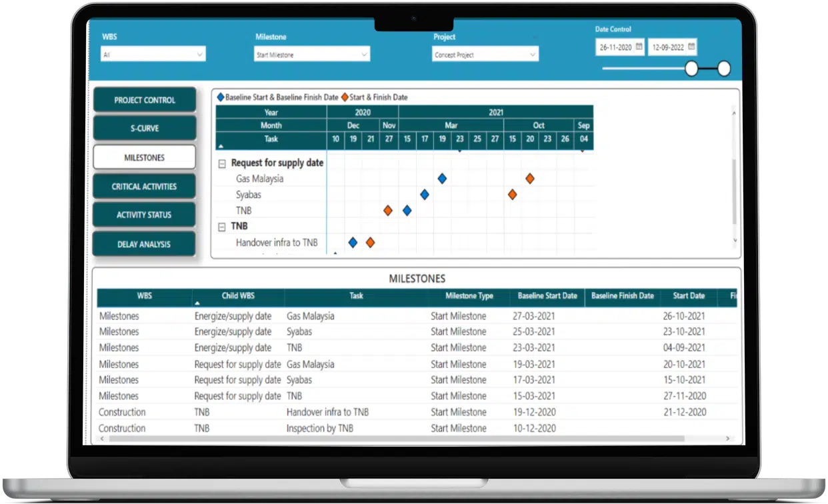
Task: Open the end date calendar picker icon
Action: pos(691,47)
